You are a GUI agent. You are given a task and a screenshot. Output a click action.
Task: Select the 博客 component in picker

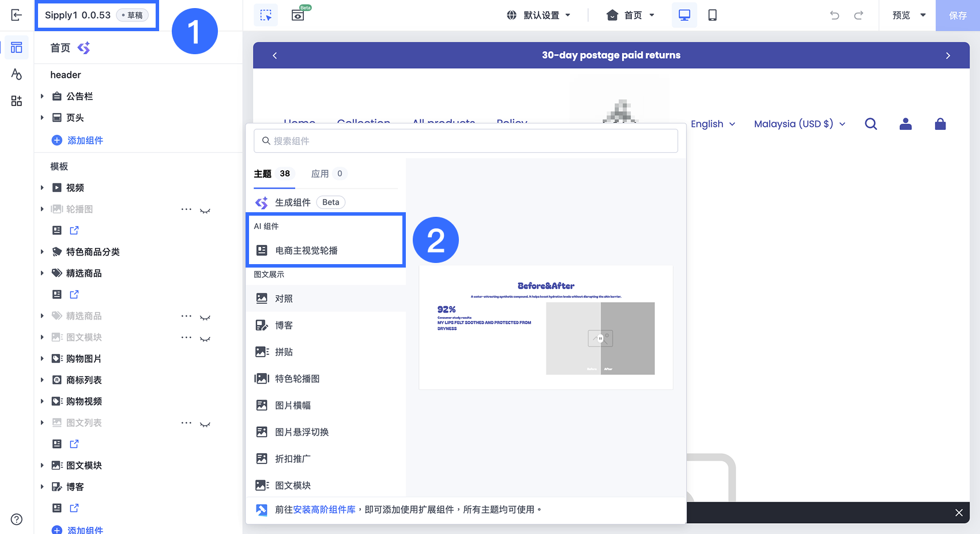point(326,325)
